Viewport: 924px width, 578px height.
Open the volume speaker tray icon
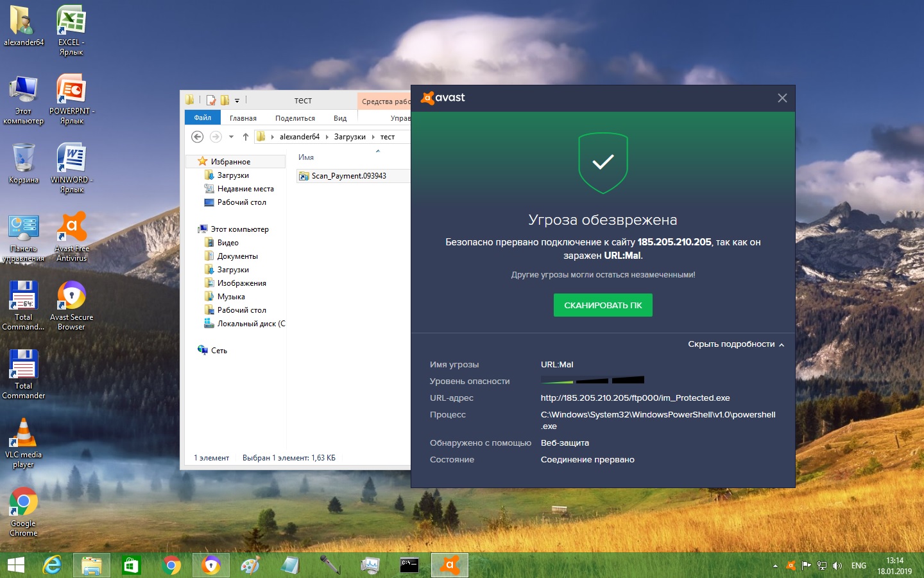click(837, 566)
